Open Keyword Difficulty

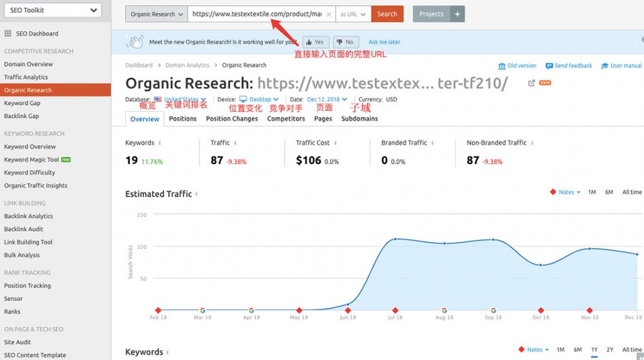pyautogui.click(x=30, y=172)
